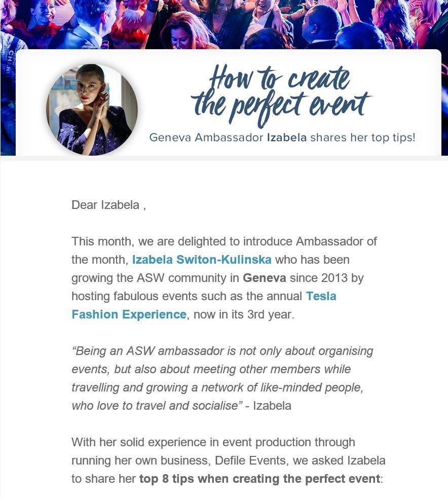Click 'This month, we are delighted' line
The height and width of the screenshot is (499, 448).
pos(224,241)
